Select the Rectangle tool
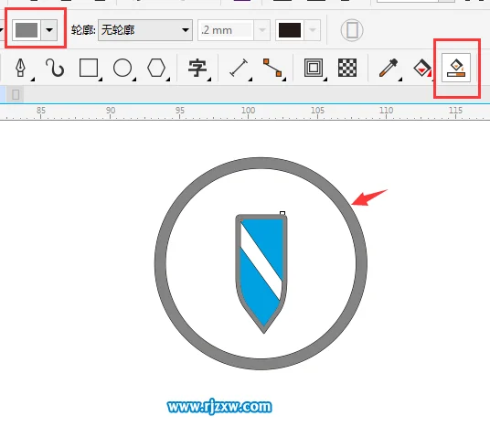This screenshot has width=490, height=448. tap(89, 68)
